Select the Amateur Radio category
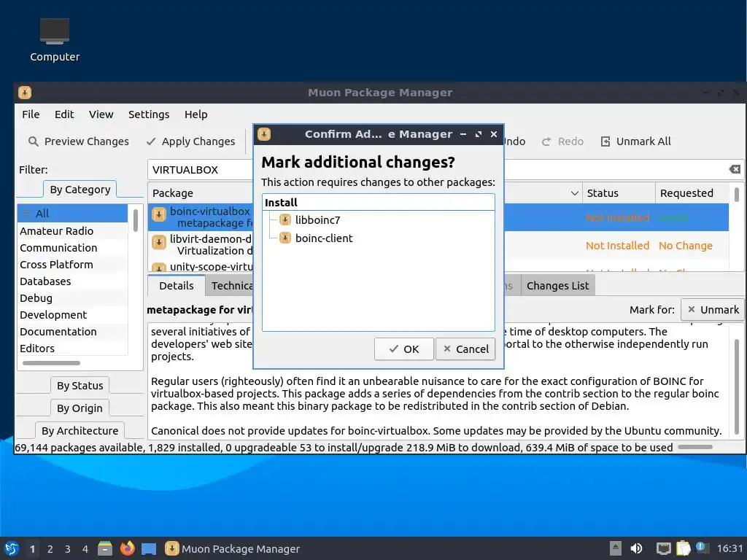This screenshot has width=747, height=560. [72, 231]
